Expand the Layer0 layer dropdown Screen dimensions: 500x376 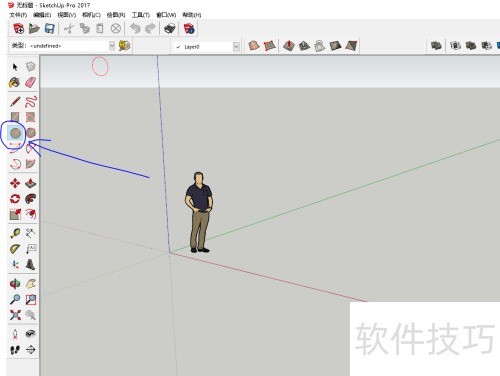pos(236,47)
